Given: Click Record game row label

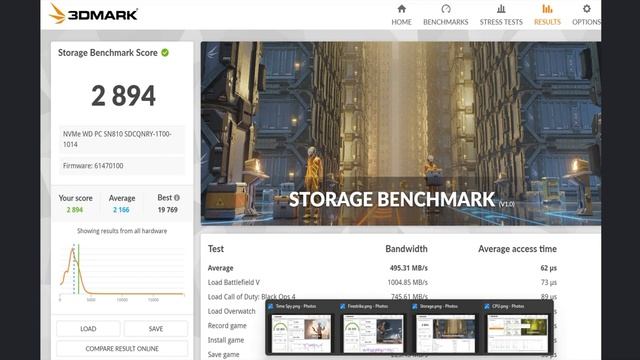Looking at the screenshot, I should 227,326.
